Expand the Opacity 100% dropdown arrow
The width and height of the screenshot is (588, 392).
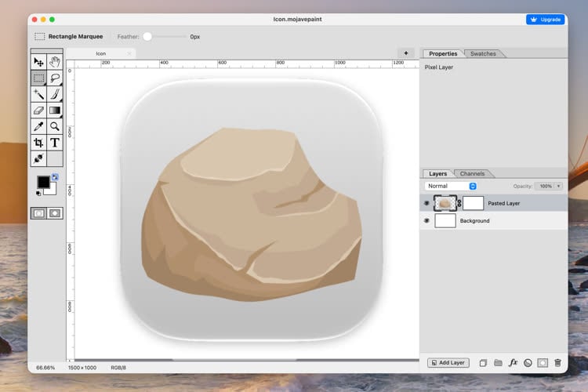558,186
